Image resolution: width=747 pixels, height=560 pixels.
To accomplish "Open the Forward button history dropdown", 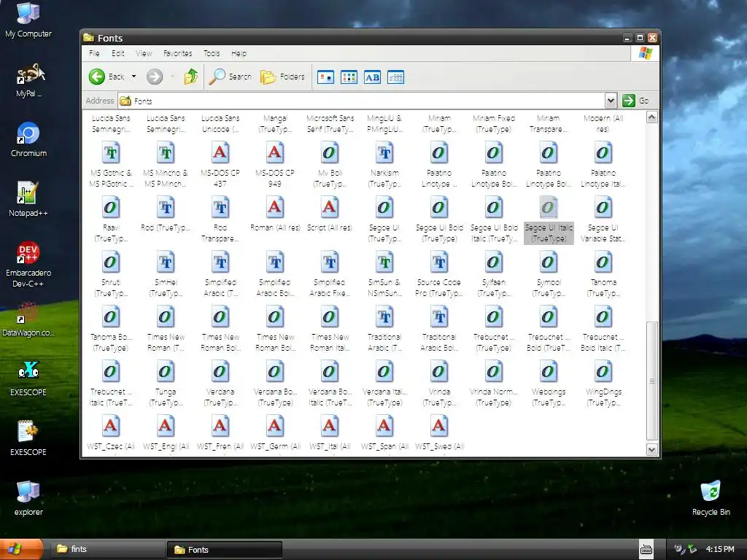I will coord(172,77).
